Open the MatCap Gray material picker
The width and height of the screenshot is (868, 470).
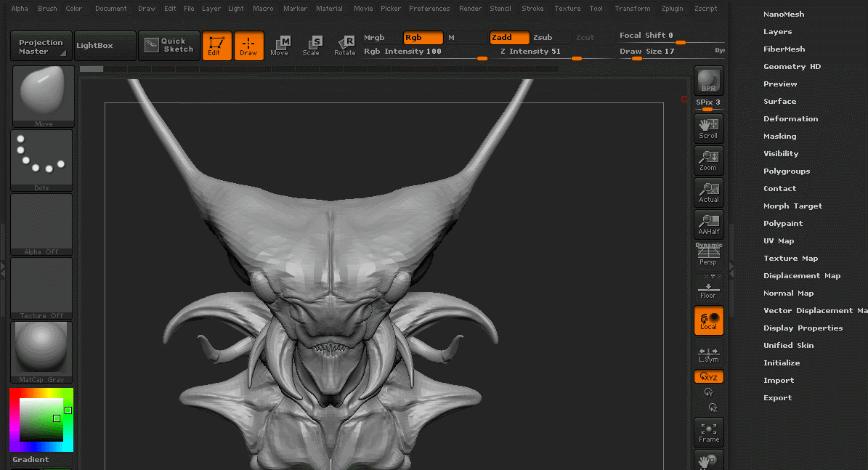[x=41, y=352]
